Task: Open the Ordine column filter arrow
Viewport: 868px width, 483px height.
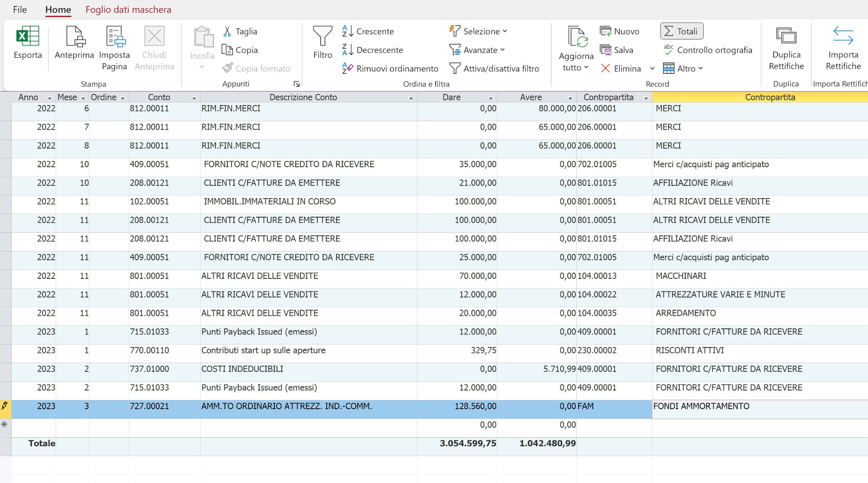Action: pos(123,98)
